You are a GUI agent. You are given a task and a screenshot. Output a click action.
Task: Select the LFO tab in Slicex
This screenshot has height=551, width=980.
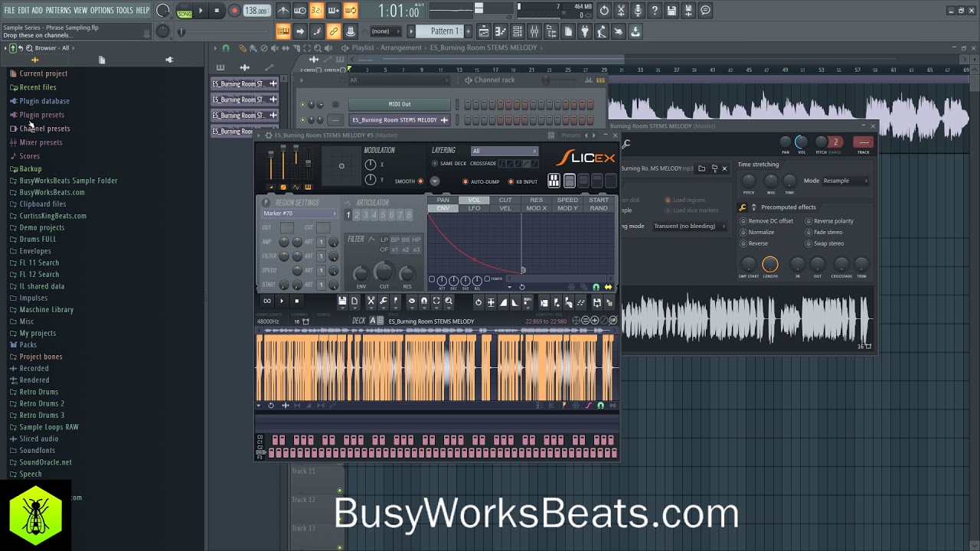tap(474, 208)
